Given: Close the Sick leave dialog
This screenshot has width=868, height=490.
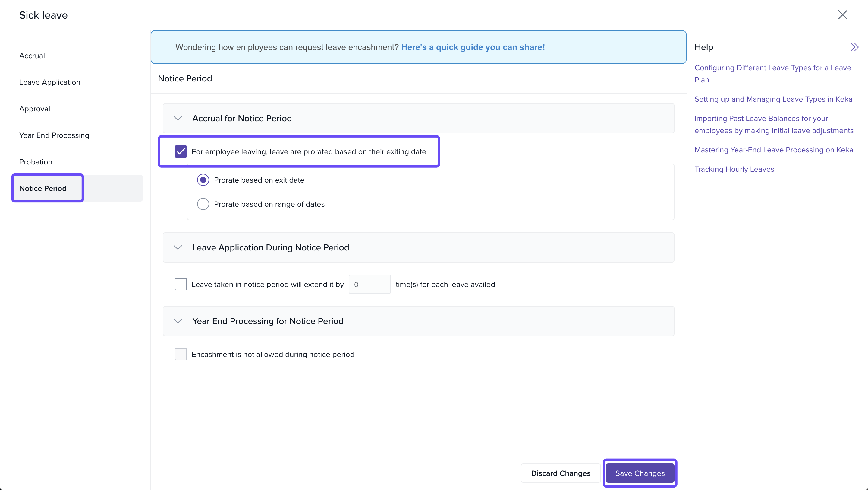Looking at the screenshot, I should pos(842,15).
